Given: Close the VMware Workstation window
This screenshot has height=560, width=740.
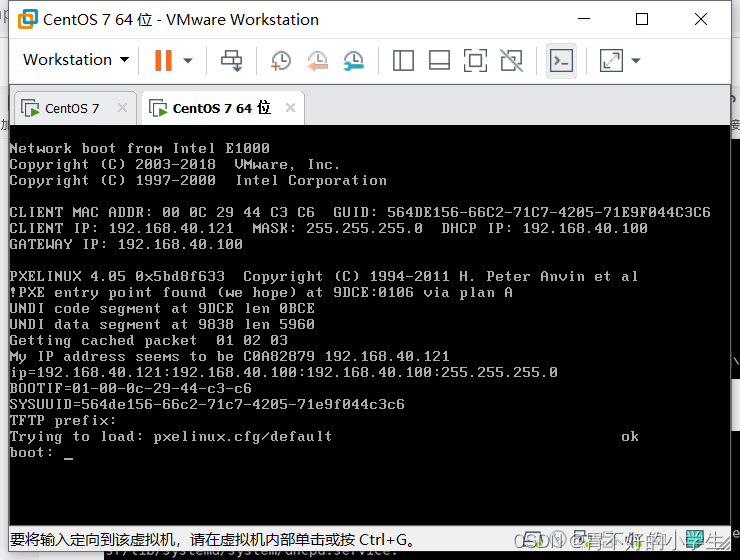Looking at the screenshot, I should [x=701, y=19].
